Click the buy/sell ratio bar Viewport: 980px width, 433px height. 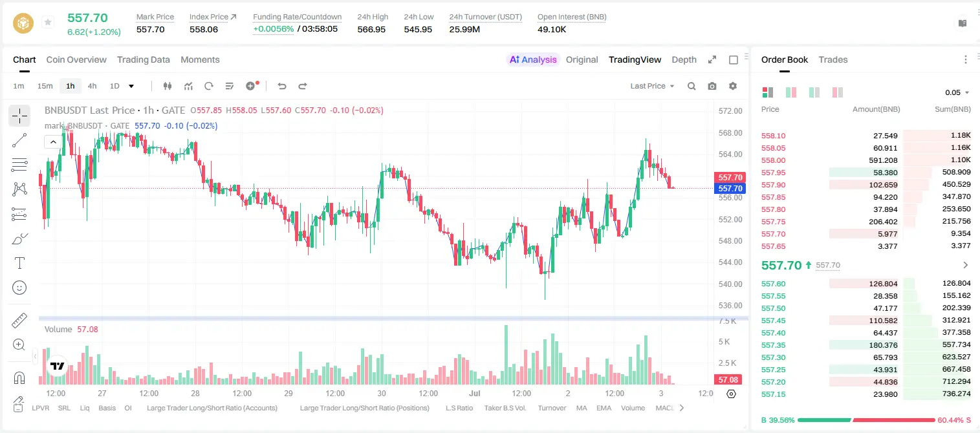(866, 420)
